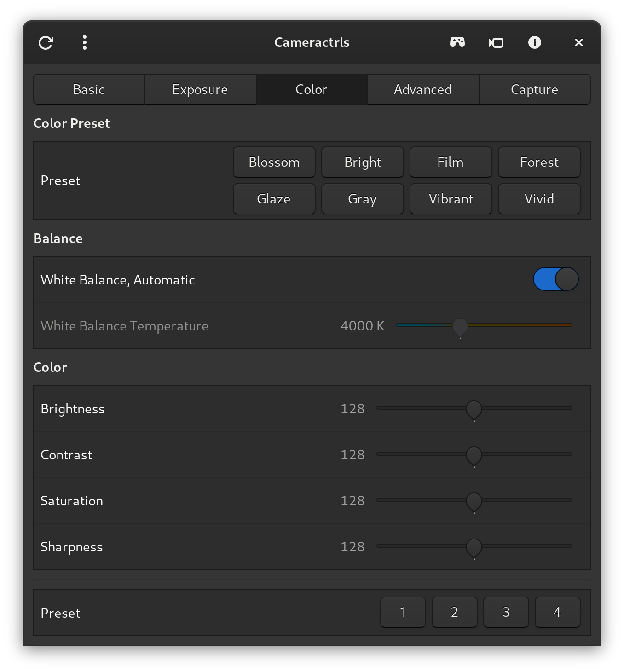Select the Gray color preset
The height and width of the screenshot is (672, 624).
click(x=362, y=199)
